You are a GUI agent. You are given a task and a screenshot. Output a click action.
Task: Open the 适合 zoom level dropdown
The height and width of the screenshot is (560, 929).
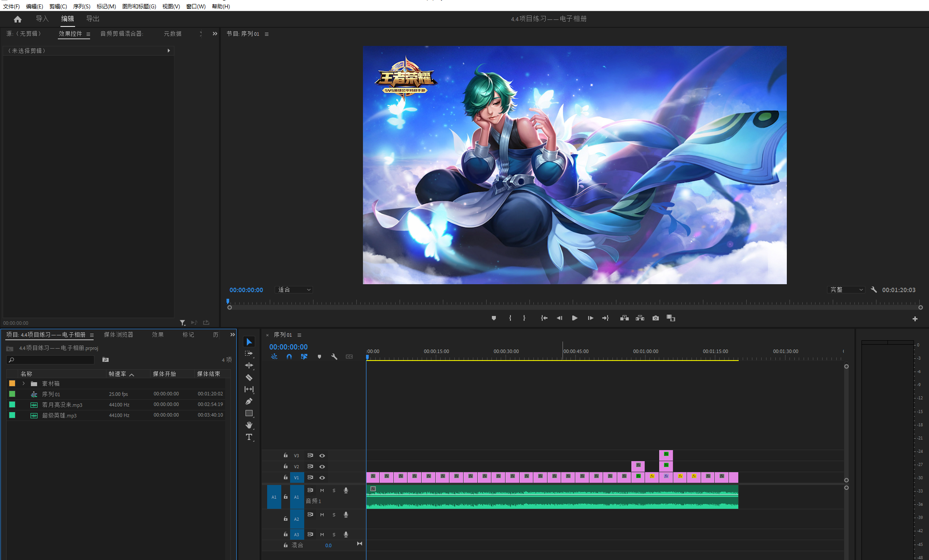[294, 290]
